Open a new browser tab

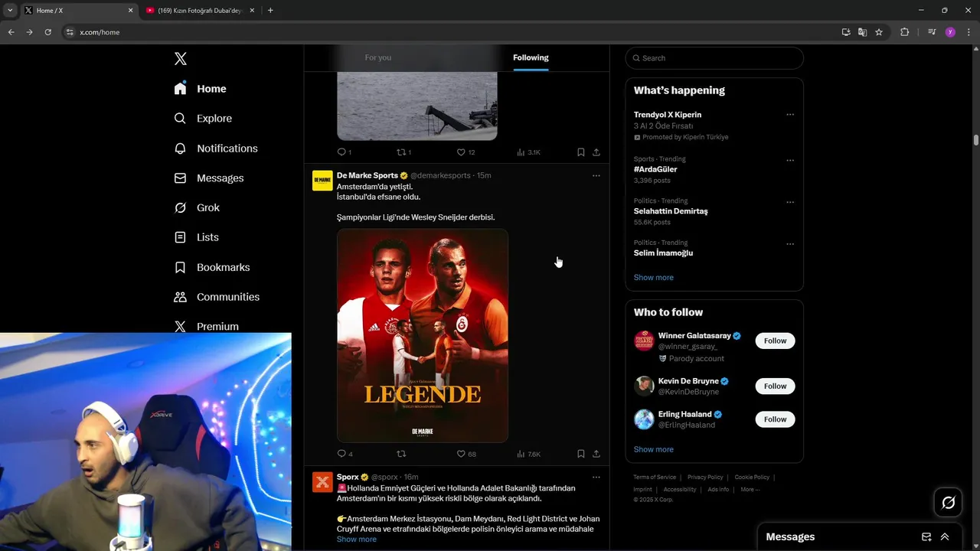pyautogui.click(x=270, y=11)
